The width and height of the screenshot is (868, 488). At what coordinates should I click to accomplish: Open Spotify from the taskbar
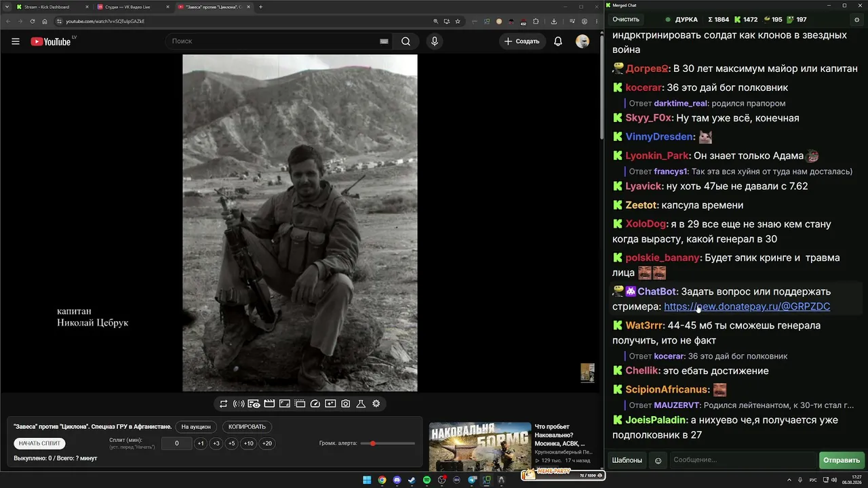click(427, 480)
